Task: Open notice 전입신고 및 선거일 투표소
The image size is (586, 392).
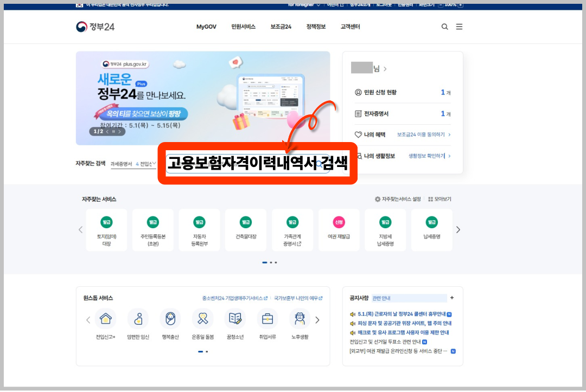Action: pyautogui.click(x=385, y=342)
